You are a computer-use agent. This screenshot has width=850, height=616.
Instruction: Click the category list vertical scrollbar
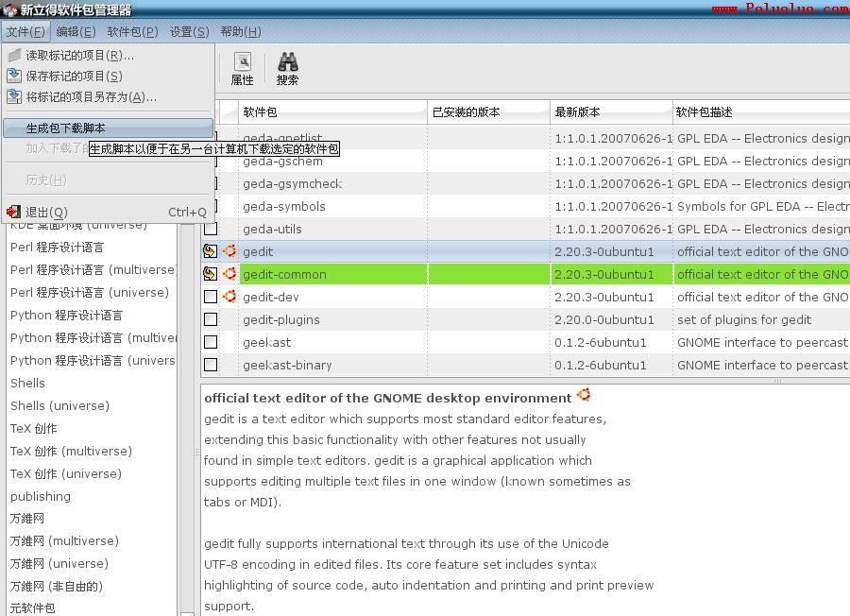click(x=187, y=418)
